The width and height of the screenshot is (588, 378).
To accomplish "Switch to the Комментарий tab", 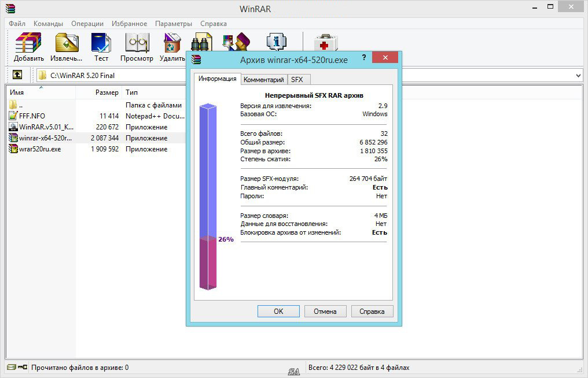I will (264, 79).
